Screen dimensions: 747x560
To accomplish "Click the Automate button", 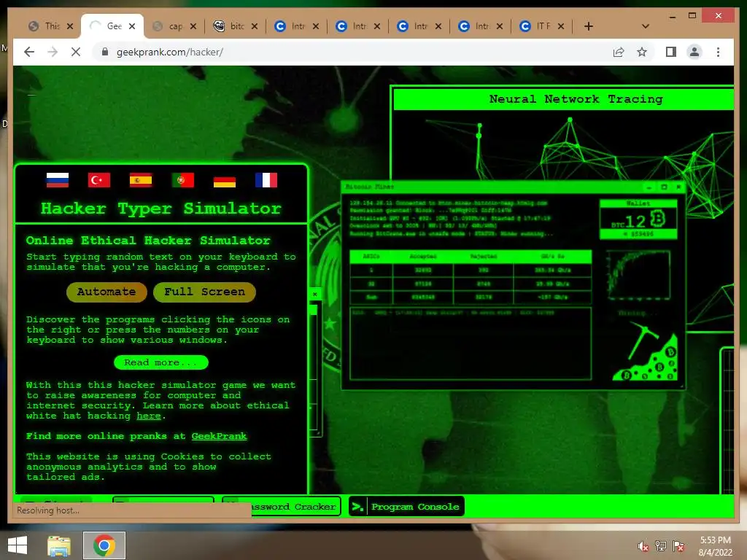I will click(107, 292).
